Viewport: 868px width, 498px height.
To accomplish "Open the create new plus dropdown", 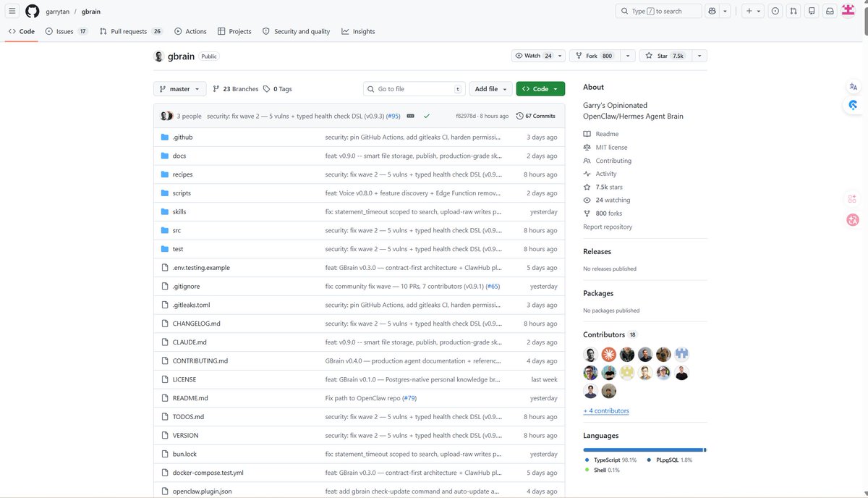I will click(752, 11).
